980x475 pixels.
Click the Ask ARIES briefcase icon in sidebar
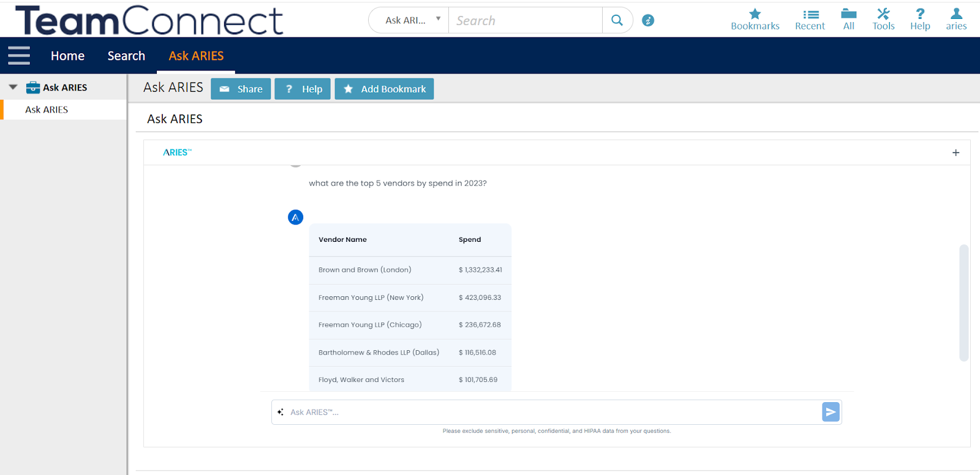click(x=33, y=88)
